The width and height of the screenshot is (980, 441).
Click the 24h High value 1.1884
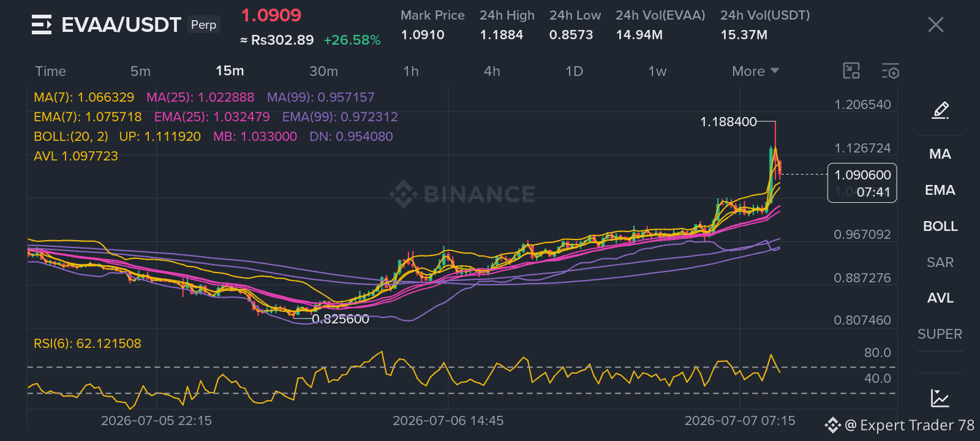pyautogui.click(x=502, y=35)
